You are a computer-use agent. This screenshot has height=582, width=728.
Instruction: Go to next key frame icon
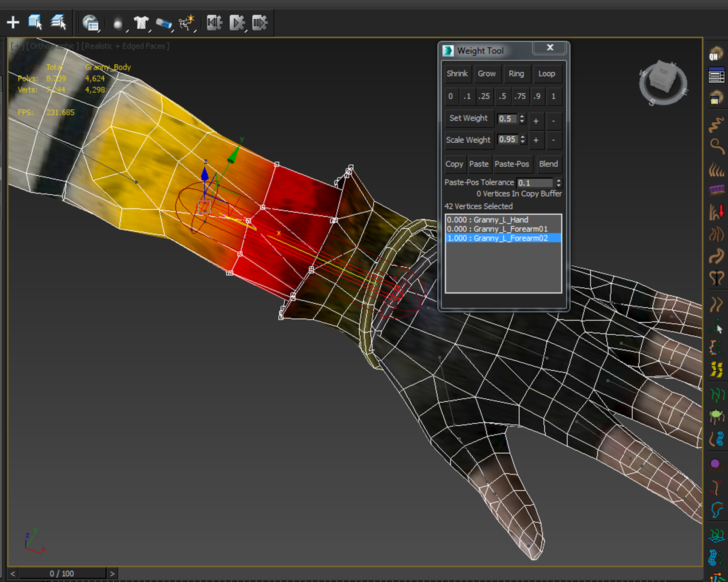click(260, 23)
